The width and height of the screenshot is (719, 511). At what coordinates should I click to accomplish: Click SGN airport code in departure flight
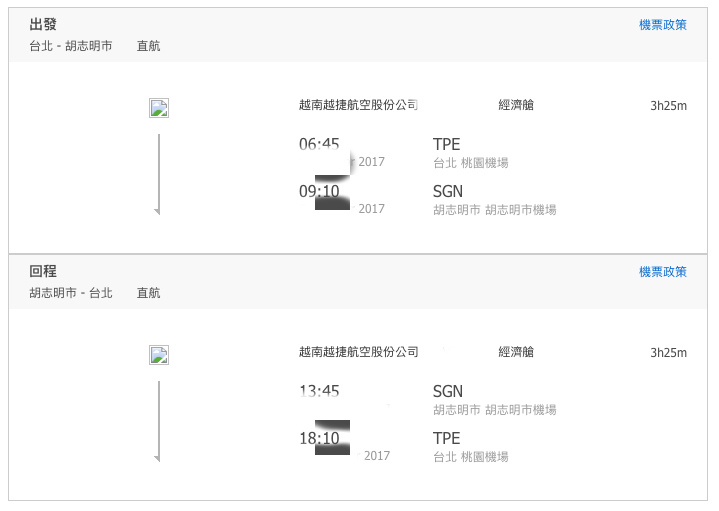448,191
